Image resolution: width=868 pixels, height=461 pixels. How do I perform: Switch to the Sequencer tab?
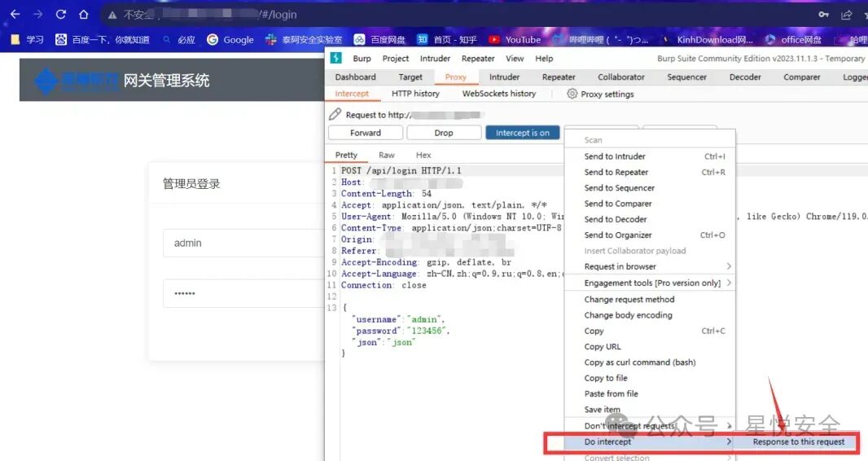tap(686, 77)
